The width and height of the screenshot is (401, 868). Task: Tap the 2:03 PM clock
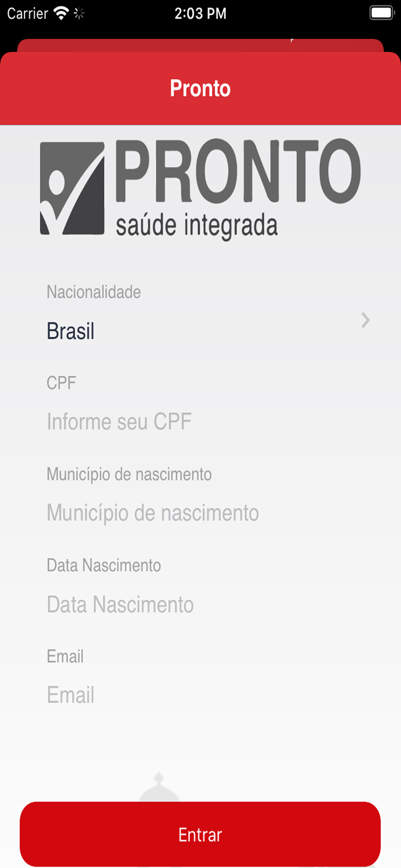(x=200, y=13)
